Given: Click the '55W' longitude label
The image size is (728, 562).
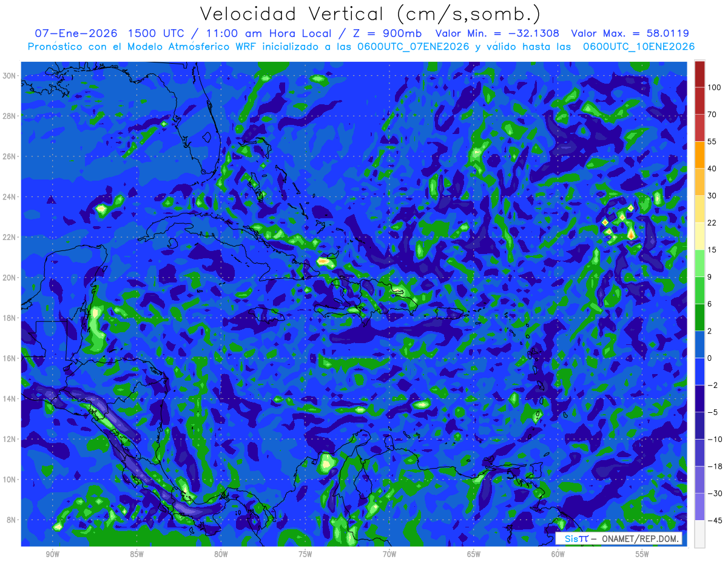Looking at the screenshot, I should pyautogui.click(x=642, y=554).
